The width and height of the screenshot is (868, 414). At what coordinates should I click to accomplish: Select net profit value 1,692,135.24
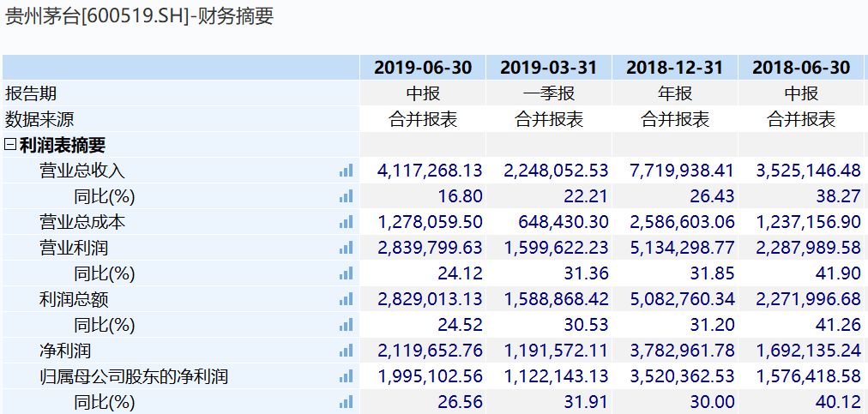[x=808, y=351]
